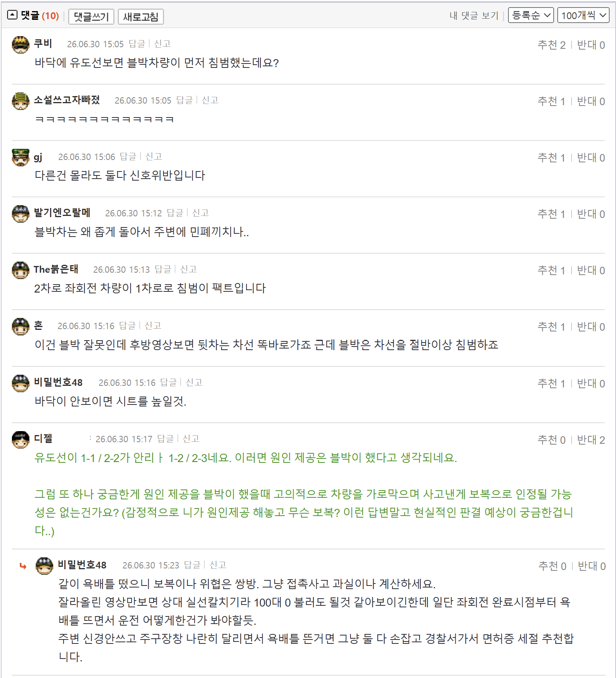The width and height of the screenshot is (616, 678).
Task: Open the 내 댓글 보기 link
Action: [x=474, y=15]
